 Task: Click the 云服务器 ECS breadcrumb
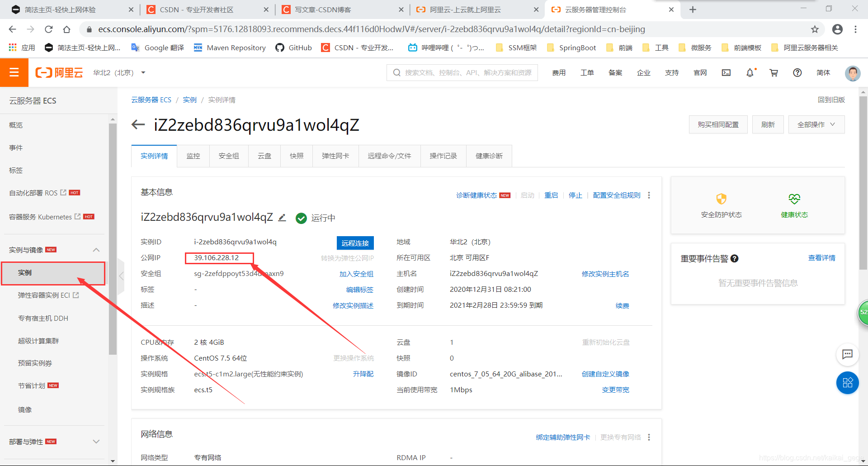(x=151, y=100)
